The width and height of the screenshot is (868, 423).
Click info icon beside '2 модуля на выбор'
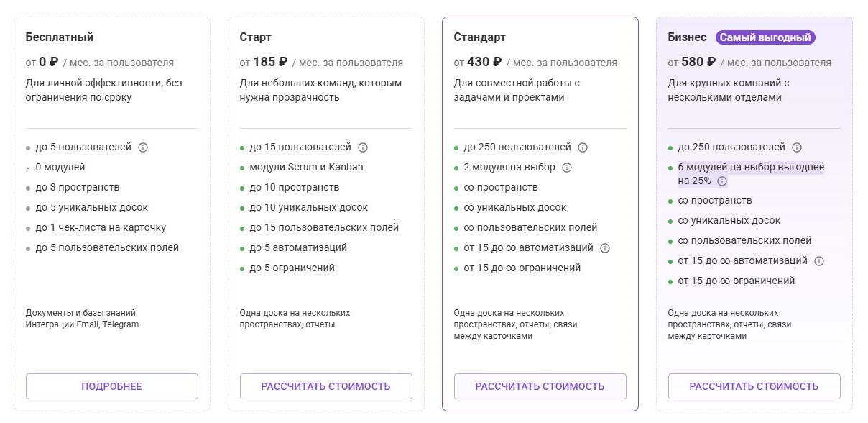567,168
